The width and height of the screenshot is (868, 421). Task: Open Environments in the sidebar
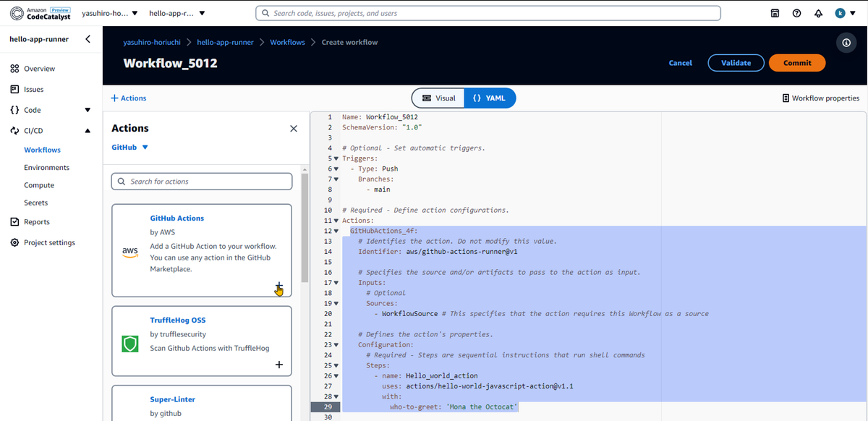(46, 167)
